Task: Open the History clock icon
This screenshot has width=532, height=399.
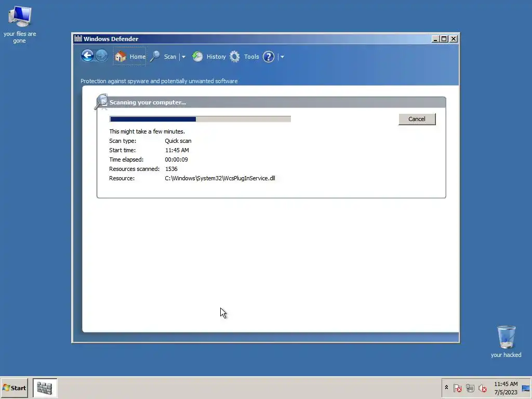Action: [x=197, y=56]
